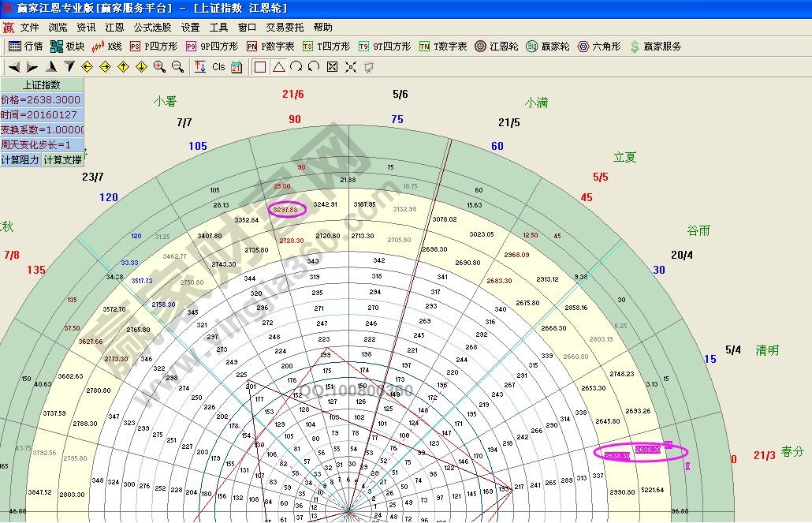Screen dimensions: 812x523
Task: Click the 时间=20160127 field
Action: click(x=42, y=115)
